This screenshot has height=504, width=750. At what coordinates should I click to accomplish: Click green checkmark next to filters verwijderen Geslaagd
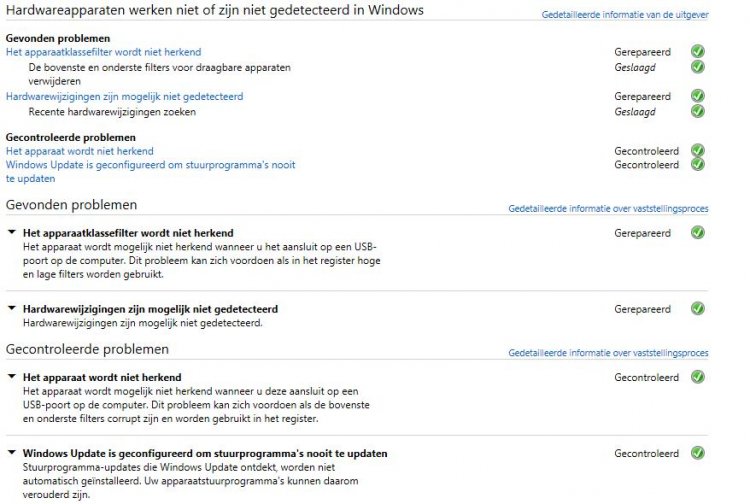pos(697,67)
